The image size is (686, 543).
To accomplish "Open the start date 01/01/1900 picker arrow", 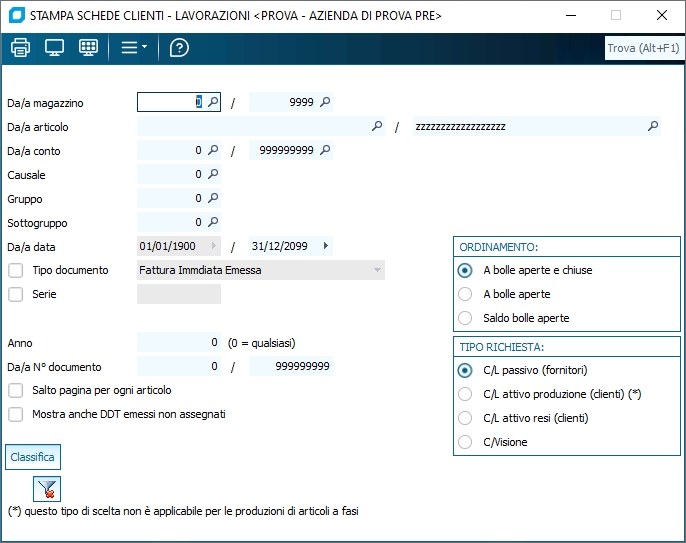I will tap(213, 246).
